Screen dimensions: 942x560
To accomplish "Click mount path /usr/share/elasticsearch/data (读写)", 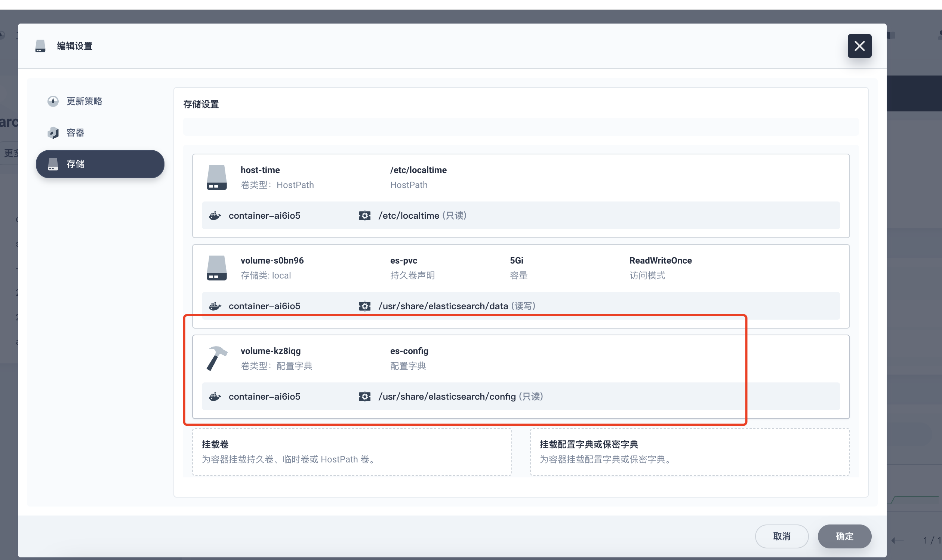I will [x=457, y=306].
